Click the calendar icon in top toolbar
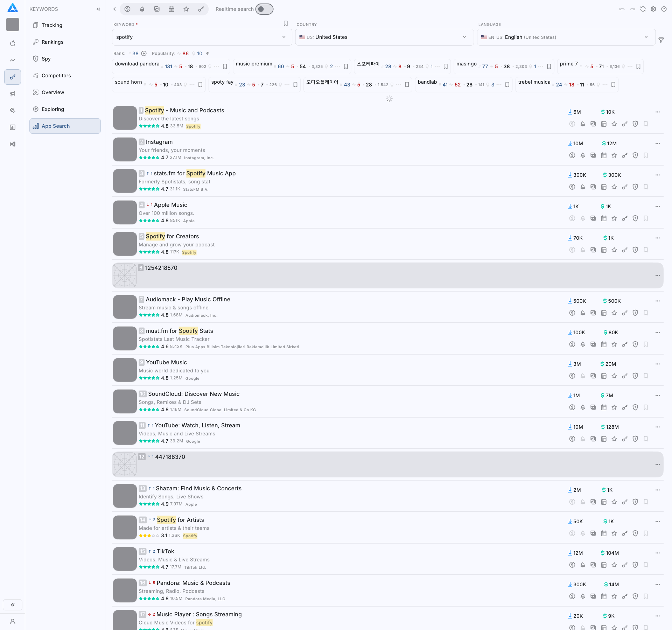672x630 pixels. [x=171, y=9]
